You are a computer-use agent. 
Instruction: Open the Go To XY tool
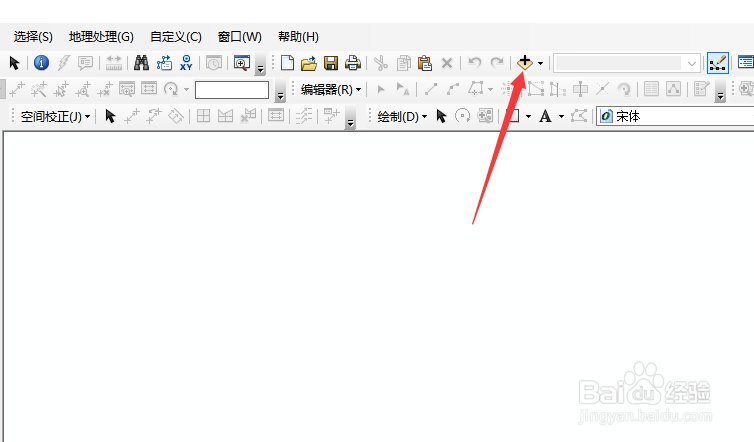coord(186,63)
